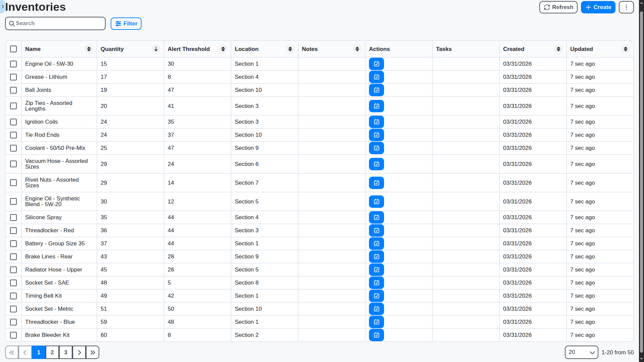This screenshot has width=644, height=362.
Task: Click the magnifying glass in the search box
Action: (x=12, y=23)
